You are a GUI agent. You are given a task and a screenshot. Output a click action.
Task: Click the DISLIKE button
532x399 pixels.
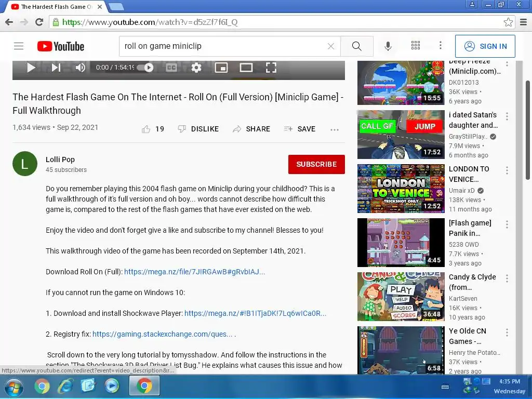coord(198,129)
